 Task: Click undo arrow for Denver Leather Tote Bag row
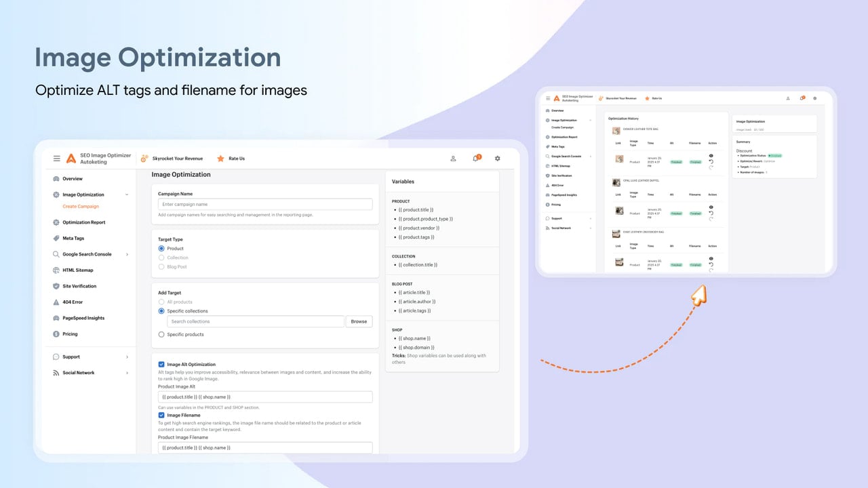pyautogui.click(x=711, y=161)
